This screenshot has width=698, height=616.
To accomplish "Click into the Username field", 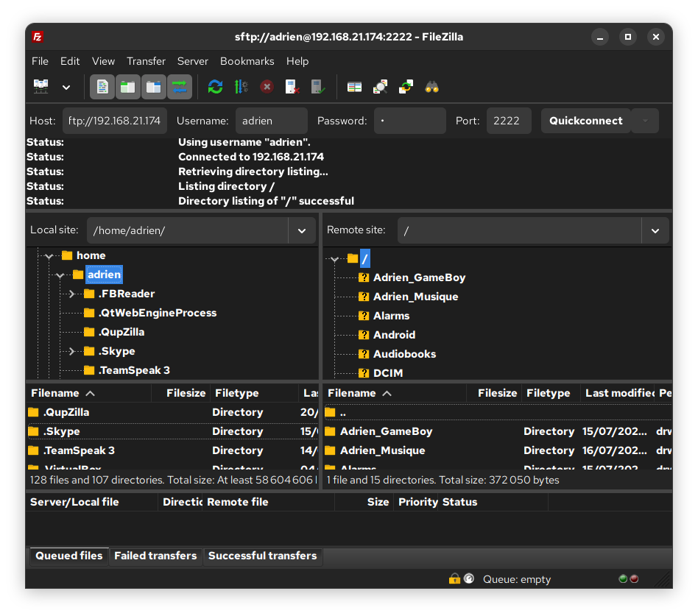I will [x=271, y=121].
